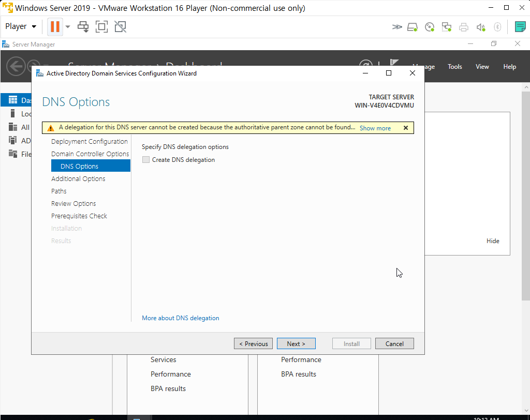Click BPA results in the left tile

click(x=168, y=388)
